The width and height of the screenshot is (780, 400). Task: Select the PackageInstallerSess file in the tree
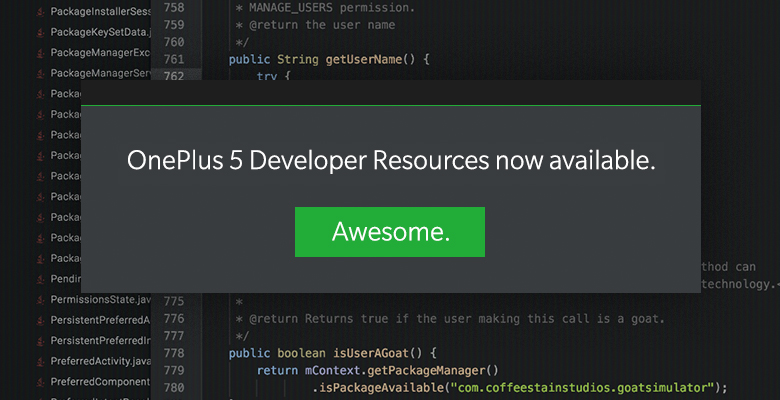pos(100,11)
